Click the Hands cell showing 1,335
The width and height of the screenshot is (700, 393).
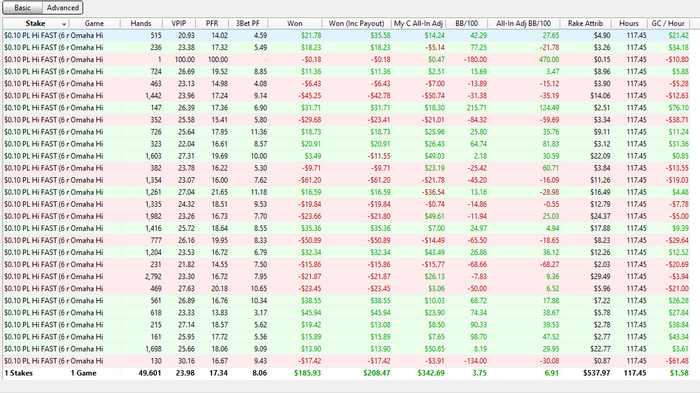coord(153,204)
